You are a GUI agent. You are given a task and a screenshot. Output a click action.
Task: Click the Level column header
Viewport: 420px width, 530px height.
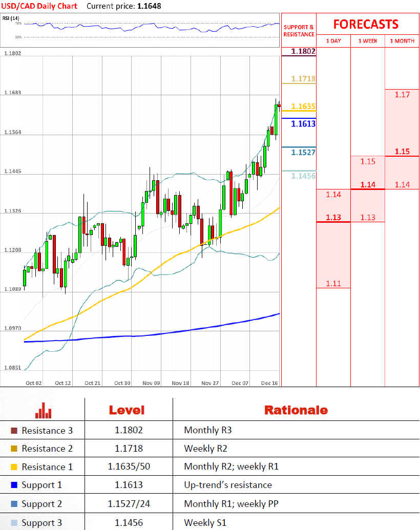(x=127, y=410)
